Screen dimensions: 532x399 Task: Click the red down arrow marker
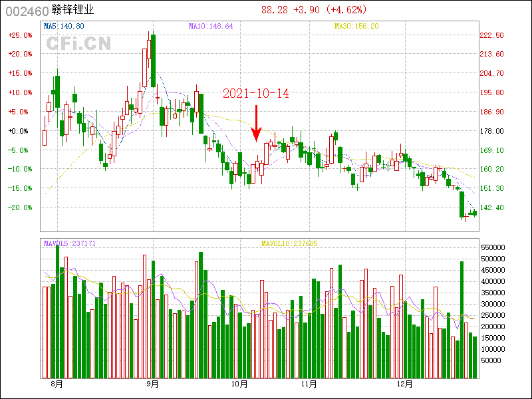click(257, 124)
